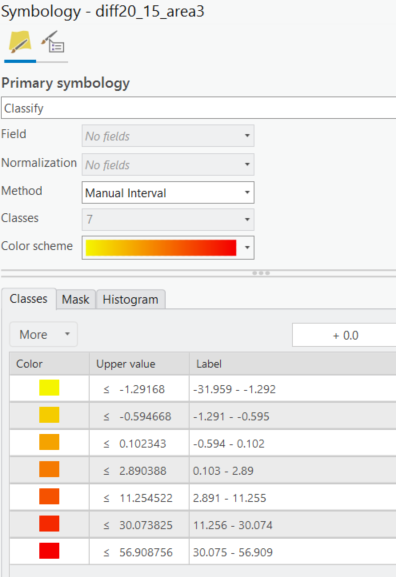Select the upper value 56.908756
This screenshot has height=577, width=396.
click(146, 553)
